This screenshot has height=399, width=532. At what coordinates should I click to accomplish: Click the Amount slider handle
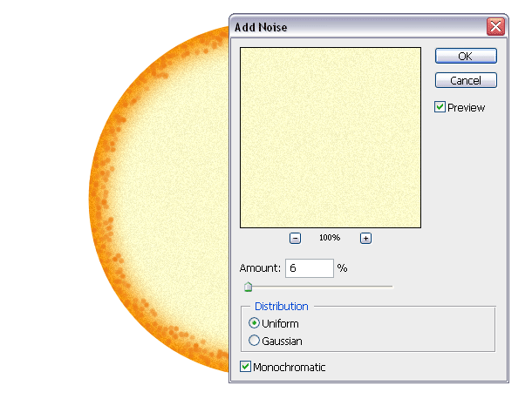248,286
